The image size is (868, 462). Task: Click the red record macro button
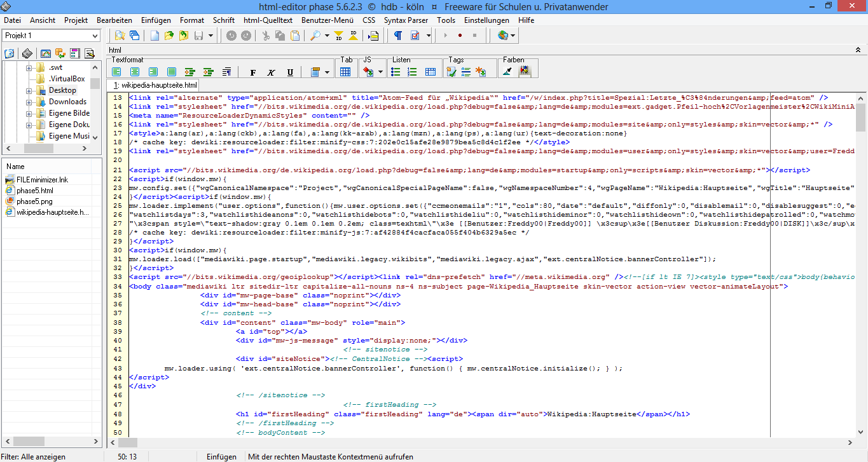coord(460,36)
